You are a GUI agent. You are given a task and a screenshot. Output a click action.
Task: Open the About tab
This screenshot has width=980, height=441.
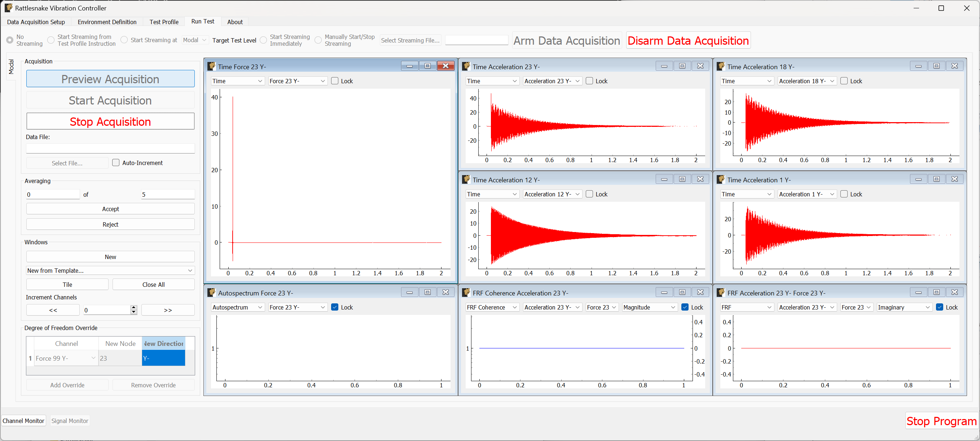click(235, 22)
